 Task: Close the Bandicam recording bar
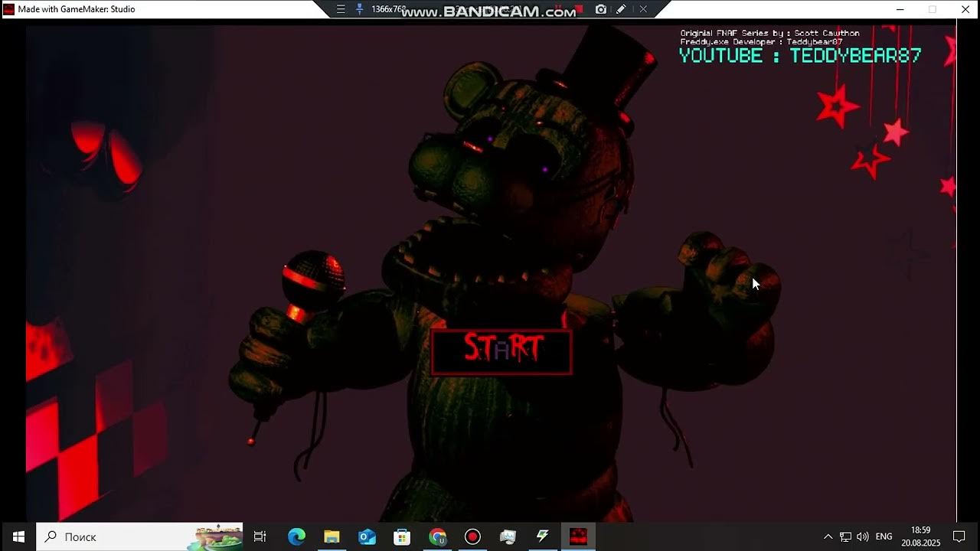643,9
